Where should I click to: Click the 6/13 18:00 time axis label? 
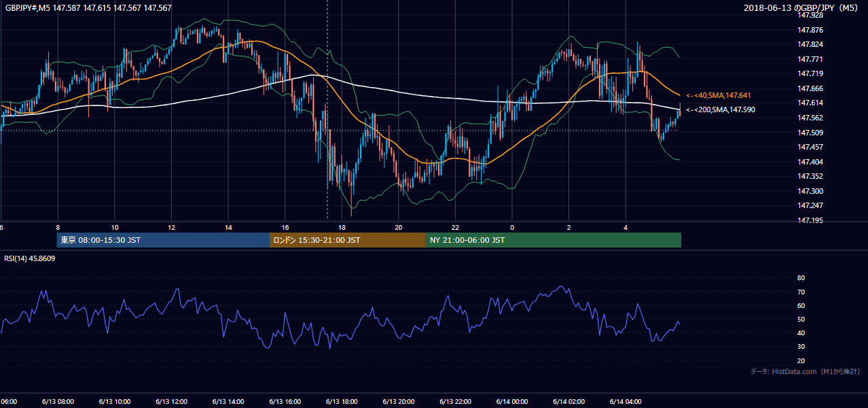click(x=342, y=401)
